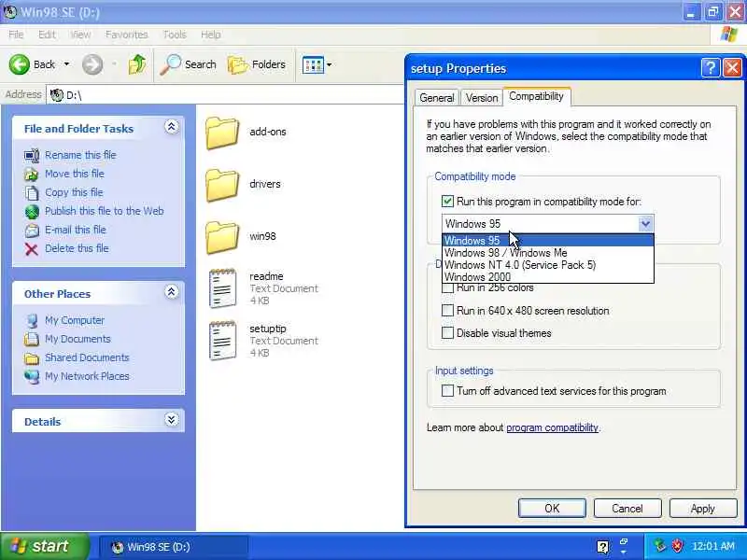Image resolution: width=747 pixels, height=560 pixels.
Task: Collapse the Other Places panel
Action: pos(172,292)
